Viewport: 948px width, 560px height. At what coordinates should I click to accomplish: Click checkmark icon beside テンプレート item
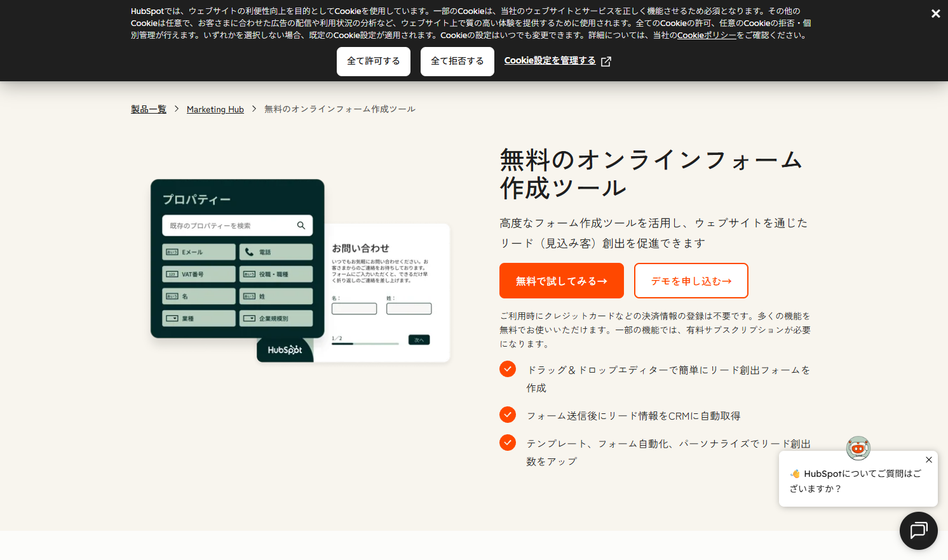pyautogui.click(x=508, y=443)
